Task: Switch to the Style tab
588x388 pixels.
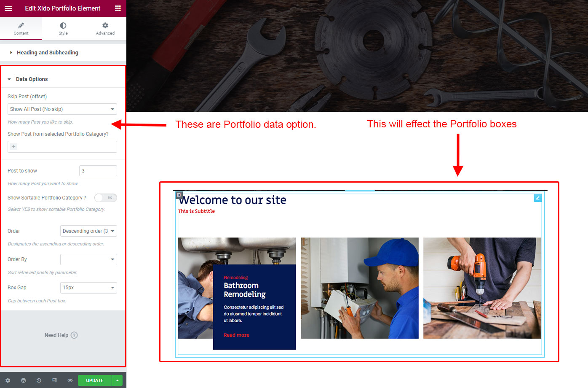Action: point(63,29)
